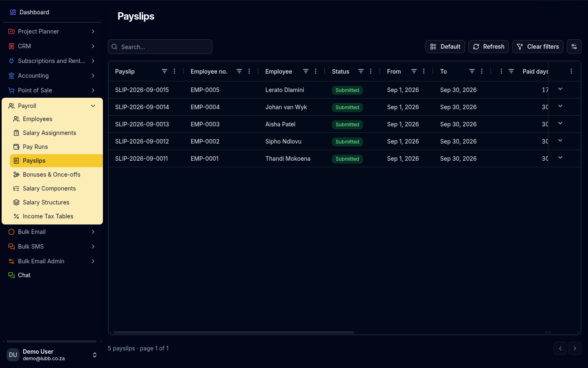Clear filters on the table
Image resolution: width=588 pixels, height=368 pixels.
tap(538, 47)
